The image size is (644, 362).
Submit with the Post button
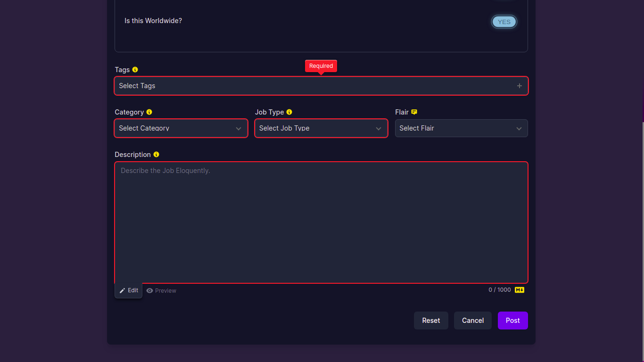coord(512,320)
